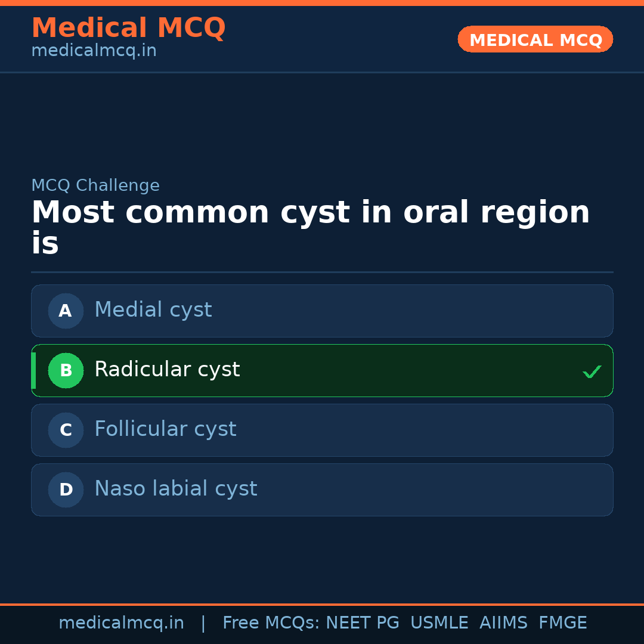Click the "MCQ Challenge" label
This screenshot has width=644, height=644.
pyautogui.click(x=95, y=185)
